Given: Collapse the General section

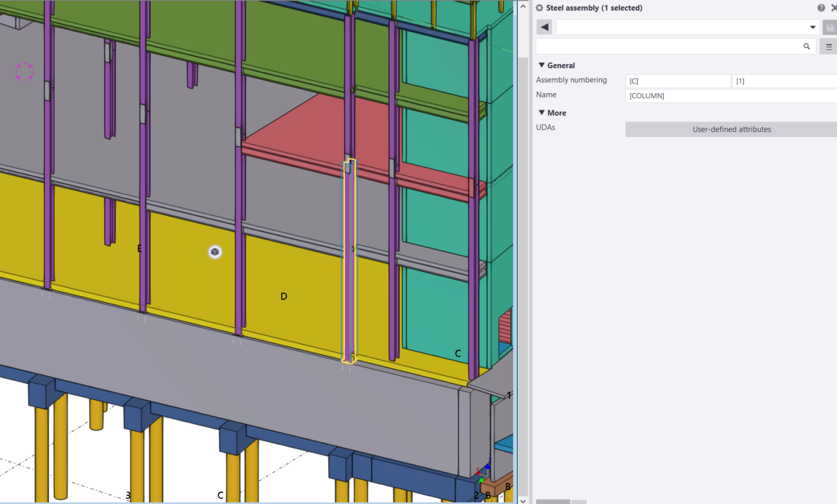Looking at the screenshot, I should [541, 65].
